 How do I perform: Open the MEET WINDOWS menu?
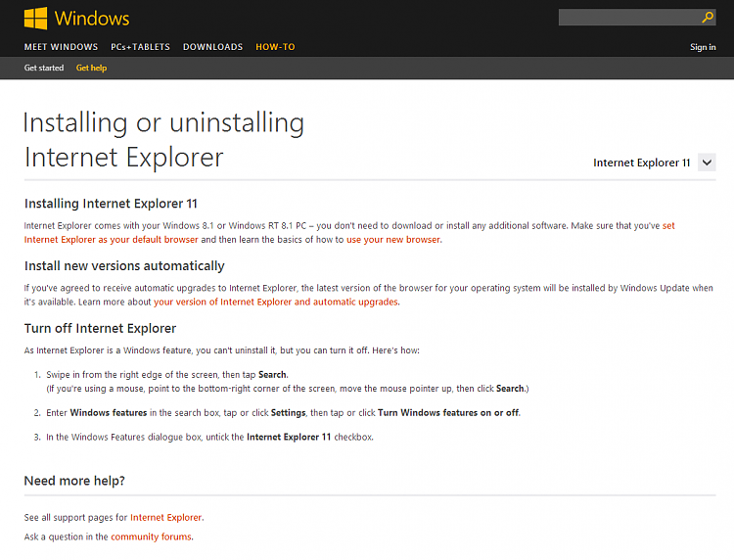click(61, 47)
